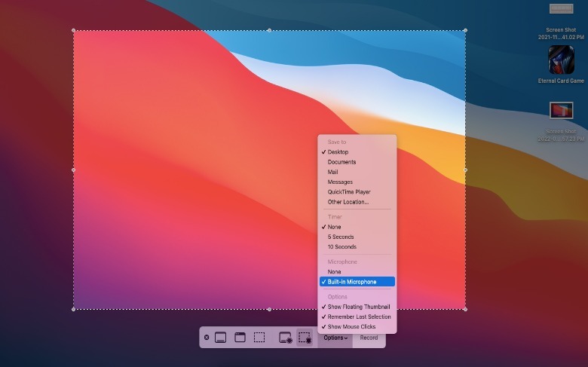The width and height of the screenshot is (588, 367).
Task: Toggle Show Floating Thumbnail option
Action: click(x=358, y=307)
